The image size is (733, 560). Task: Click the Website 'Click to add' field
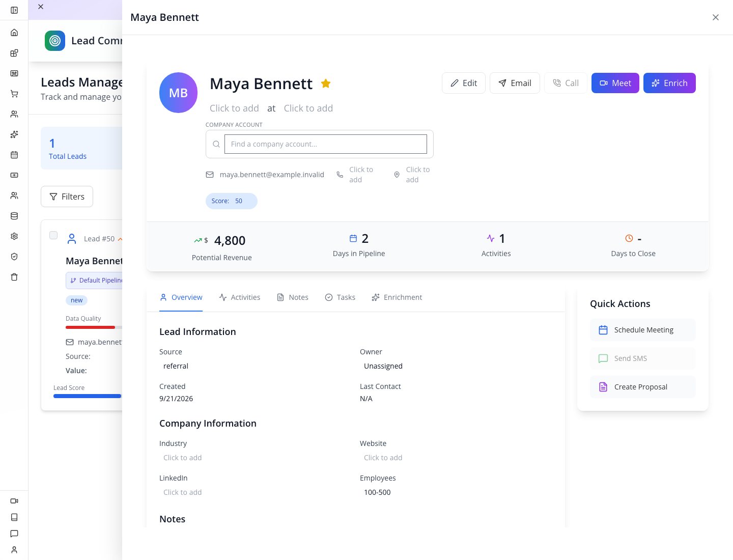coord(383,458)
